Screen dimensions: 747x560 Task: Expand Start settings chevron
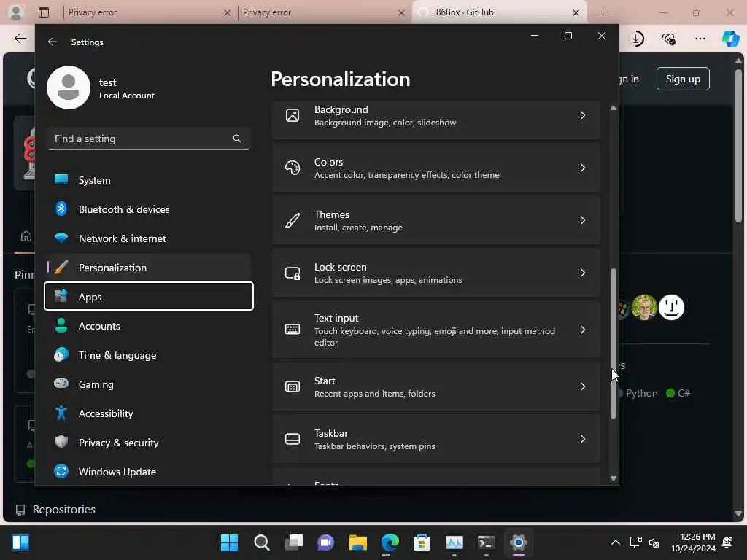tap(582, 386)
